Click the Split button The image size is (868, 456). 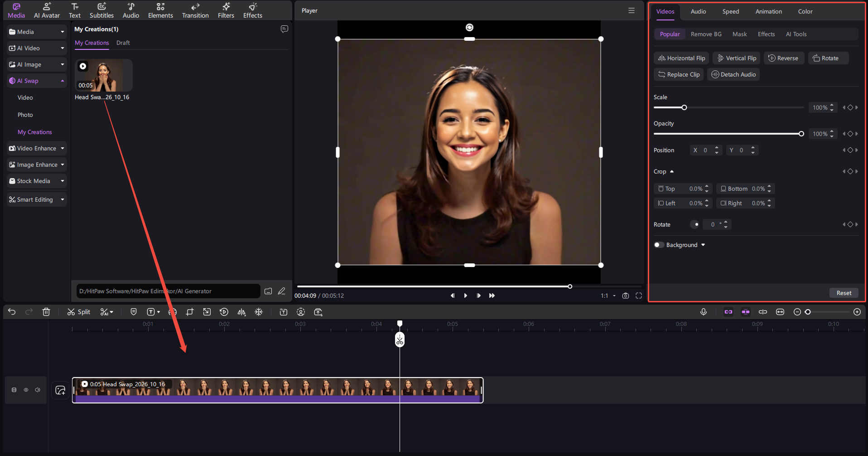pyautogui.click(x=79, y=312)
